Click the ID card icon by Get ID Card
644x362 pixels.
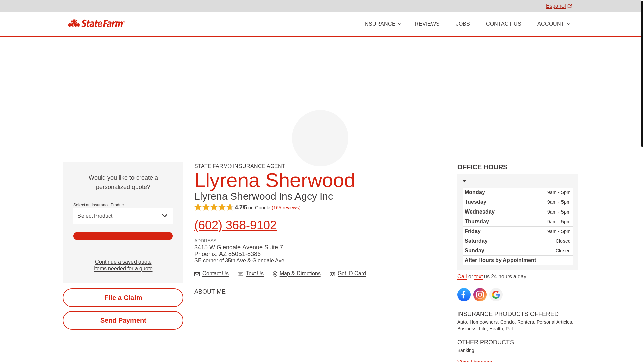tap(332, 274)
